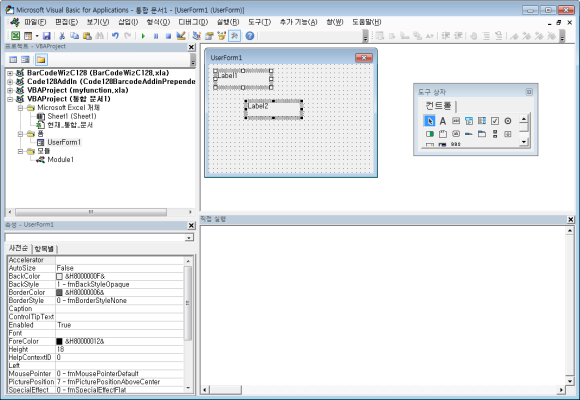Image resolution: width=580 pixels, height=400 pixels.
Task: Choose the Select Objects arrow in toolbox
Action: click(429, 121)
